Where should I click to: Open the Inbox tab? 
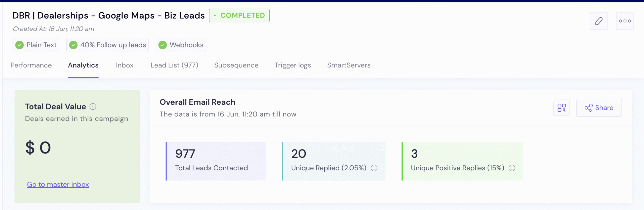[x=125, y=65]
